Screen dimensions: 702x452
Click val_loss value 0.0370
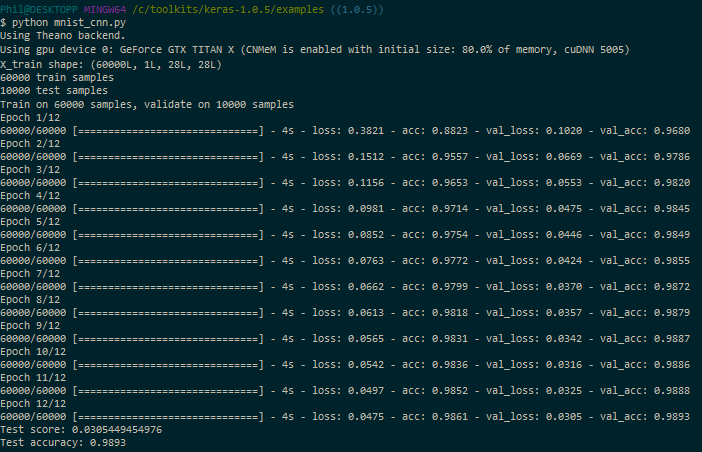[564, 286]
